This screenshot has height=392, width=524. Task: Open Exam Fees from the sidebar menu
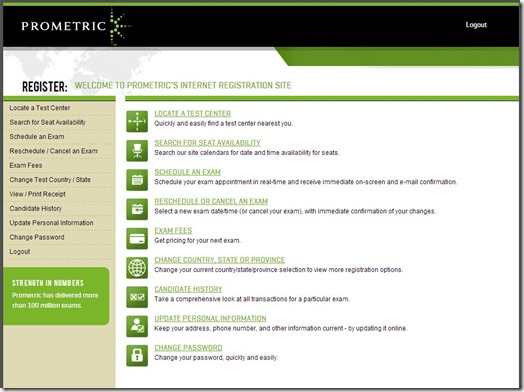point(26,165)
